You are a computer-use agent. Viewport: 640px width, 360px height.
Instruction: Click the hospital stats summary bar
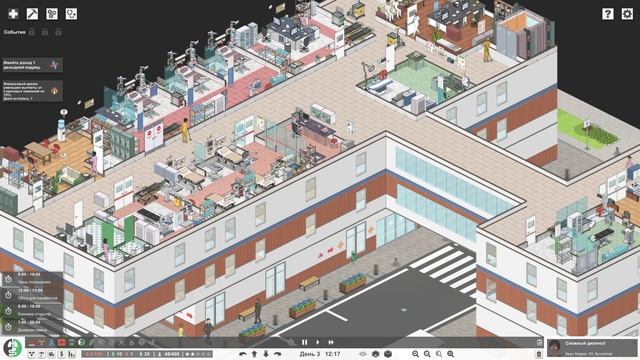click(147, 354)
